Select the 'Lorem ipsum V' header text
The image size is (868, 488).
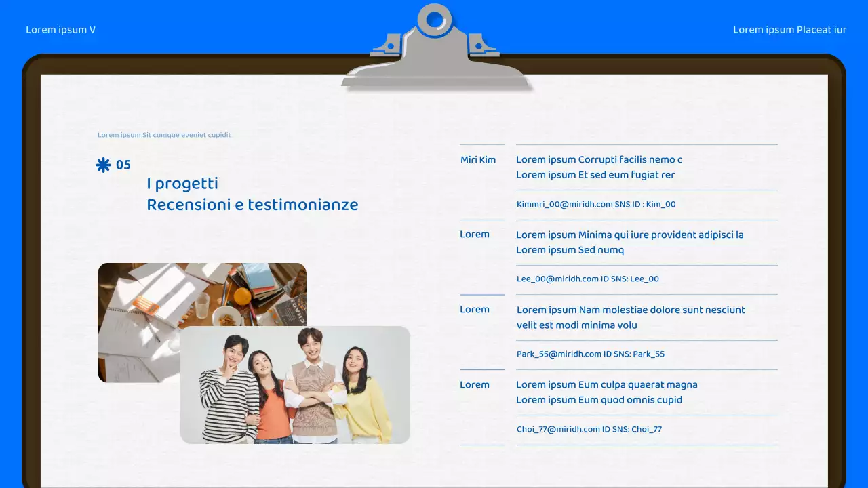click(x=60, y=30)
